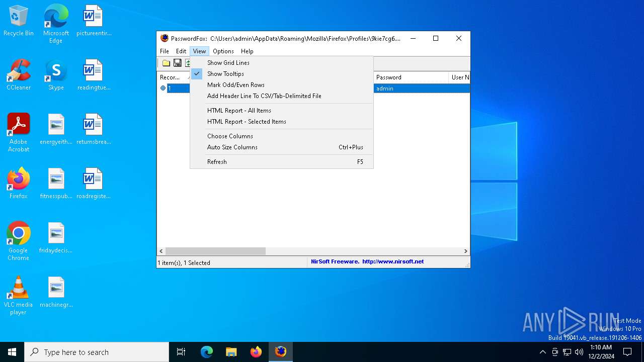The image size is (644, 362).
Task: Open the Options menu
Action: (223, 51)
